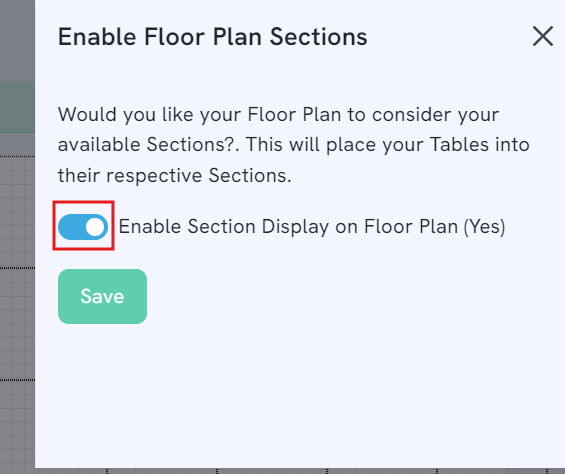Click the (Yes) status text beside the toggle
The height and width of the screenshot is (474, 565).
[x=484, y=227]
